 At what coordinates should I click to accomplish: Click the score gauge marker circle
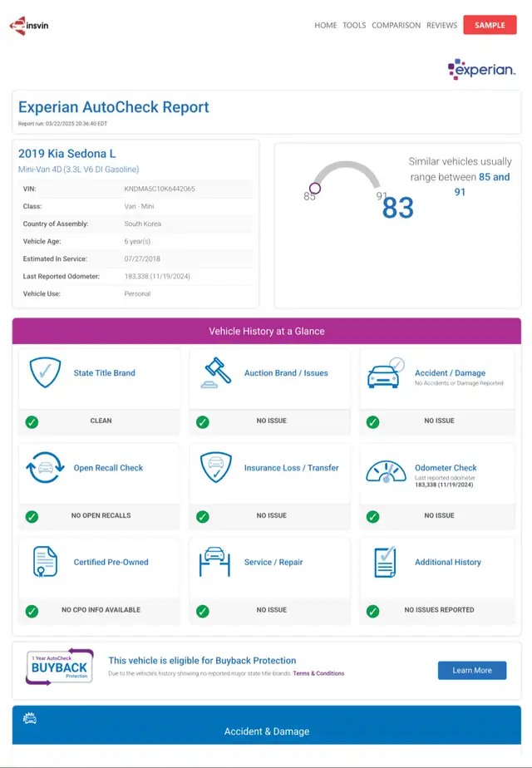(315, 188)
